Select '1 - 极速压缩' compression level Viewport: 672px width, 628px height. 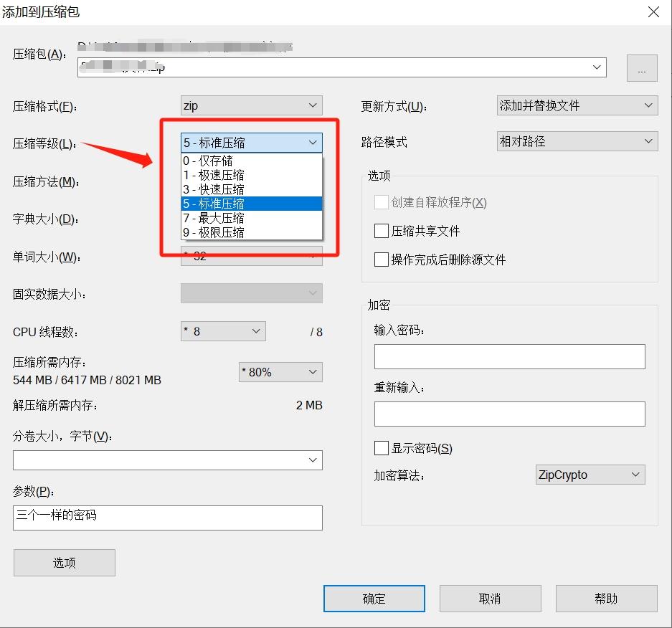click(x=251, y=175)
